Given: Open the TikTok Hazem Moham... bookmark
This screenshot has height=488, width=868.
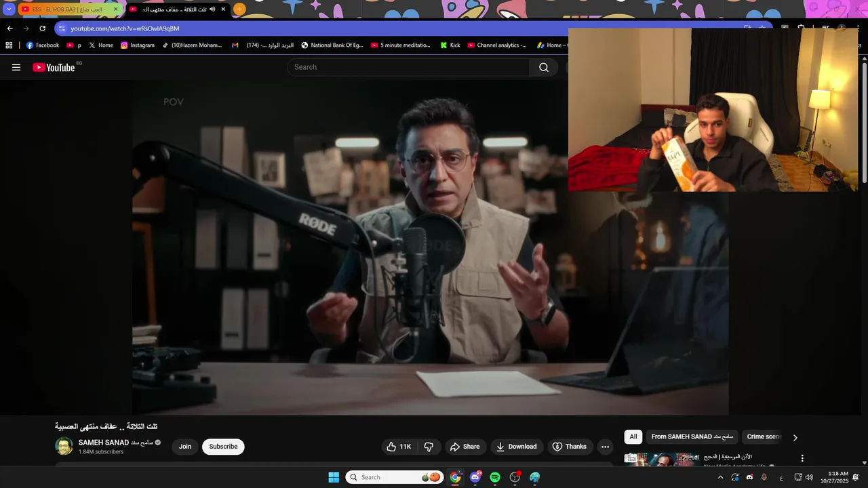Looking at the screenshot, I should (192, 45).
